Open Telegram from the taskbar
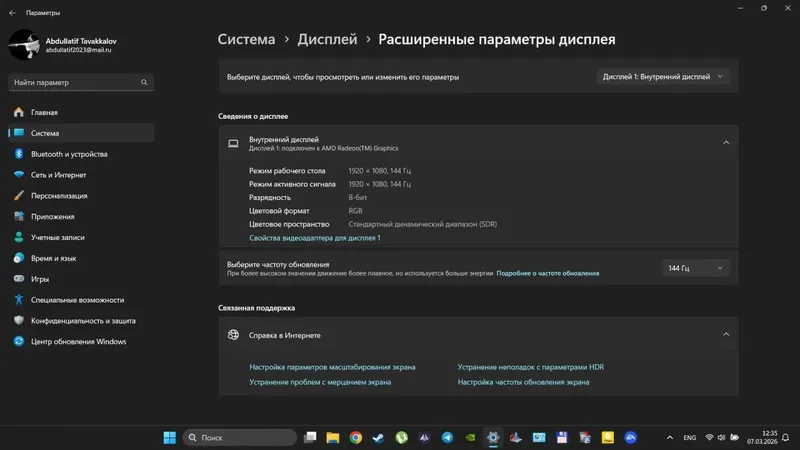The height and width of the screenshot is (450, 800). pos(447,438)
